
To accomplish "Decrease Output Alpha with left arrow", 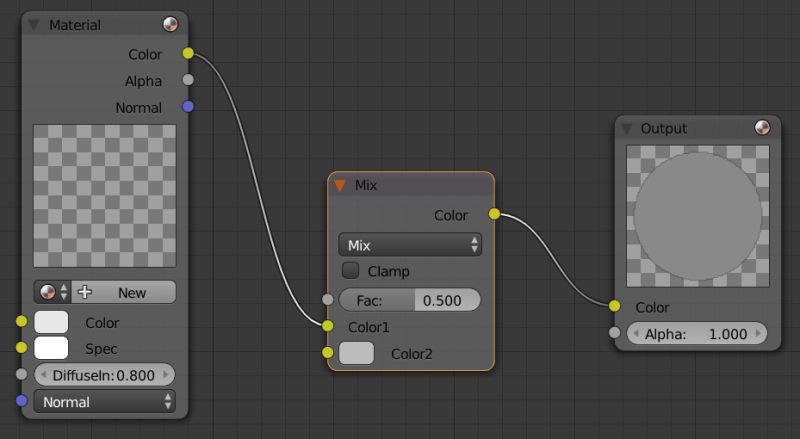I will click(636, 333).
